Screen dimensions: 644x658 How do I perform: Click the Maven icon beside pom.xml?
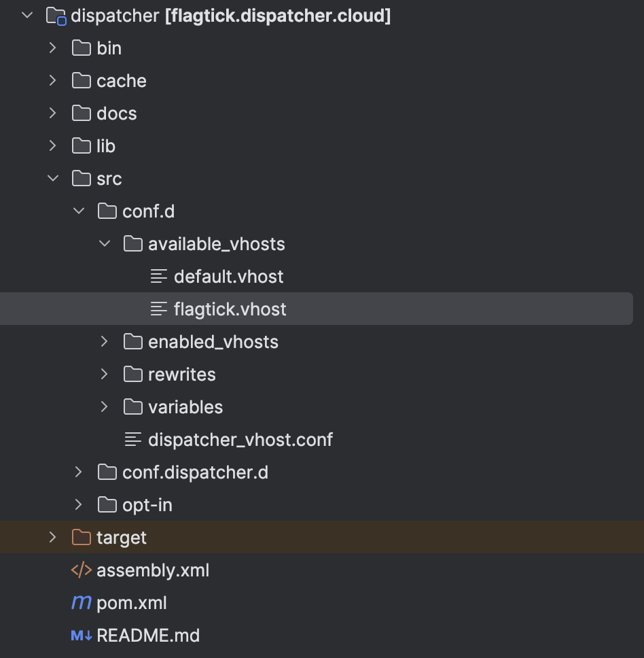click(82, 603)
